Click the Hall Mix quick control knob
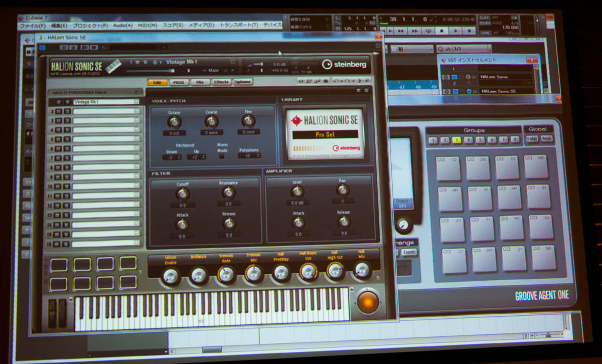Image resolution: width=602 pixels, height=364 pixels. pyautogui.click(x=361, y=270)
